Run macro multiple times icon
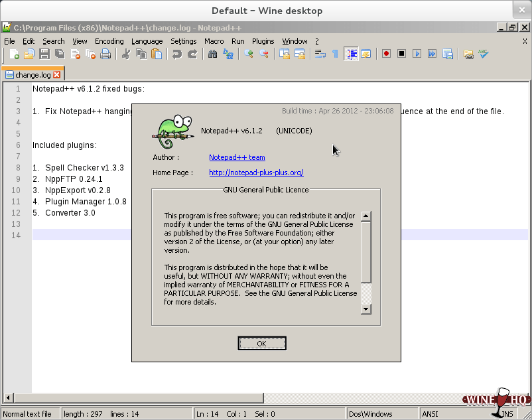 pos(432,54)
